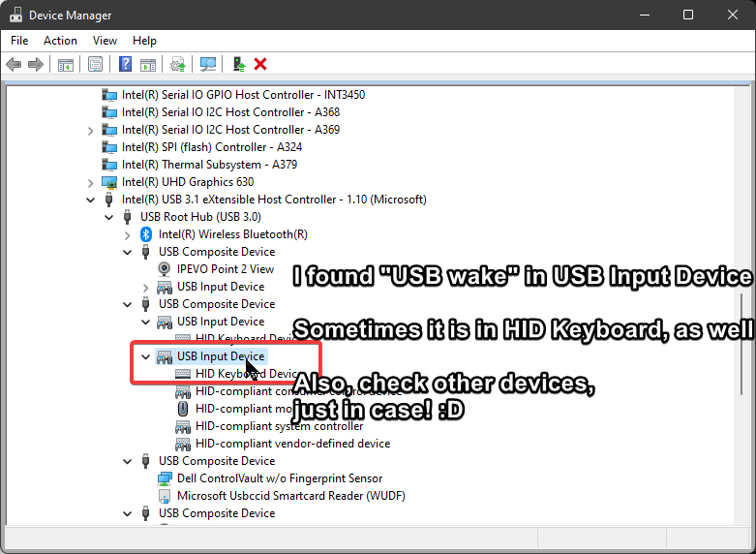Collapse Intel USB 3.1 eXtensible Host Controller node
Screen dimensions: 756x554
pyautogui.click(x=90, y=200)
